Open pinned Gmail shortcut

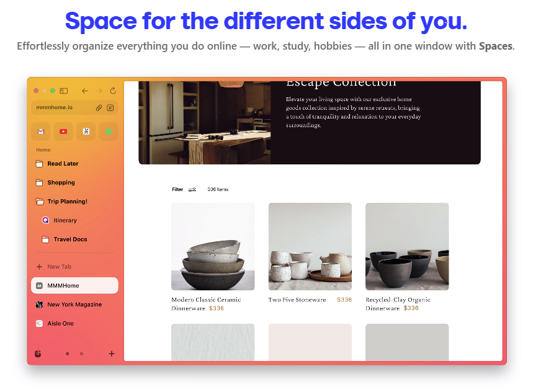point(41,131)
